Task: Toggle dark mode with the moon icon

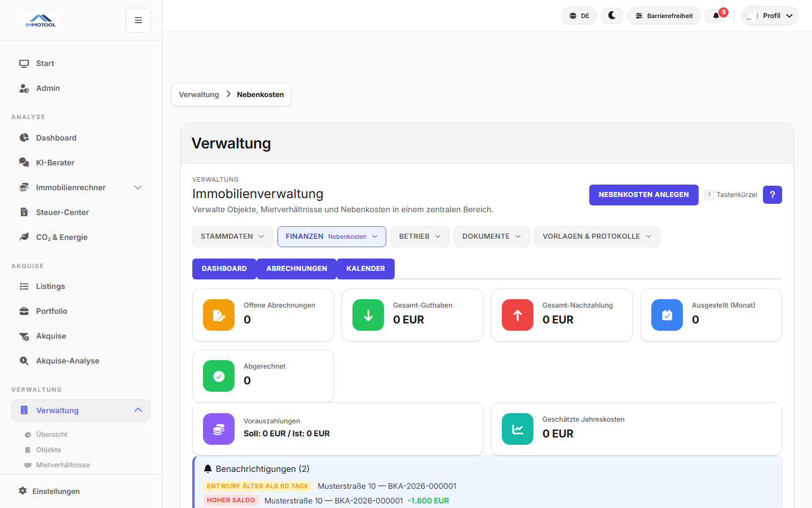Action: (x=612, y=16)
